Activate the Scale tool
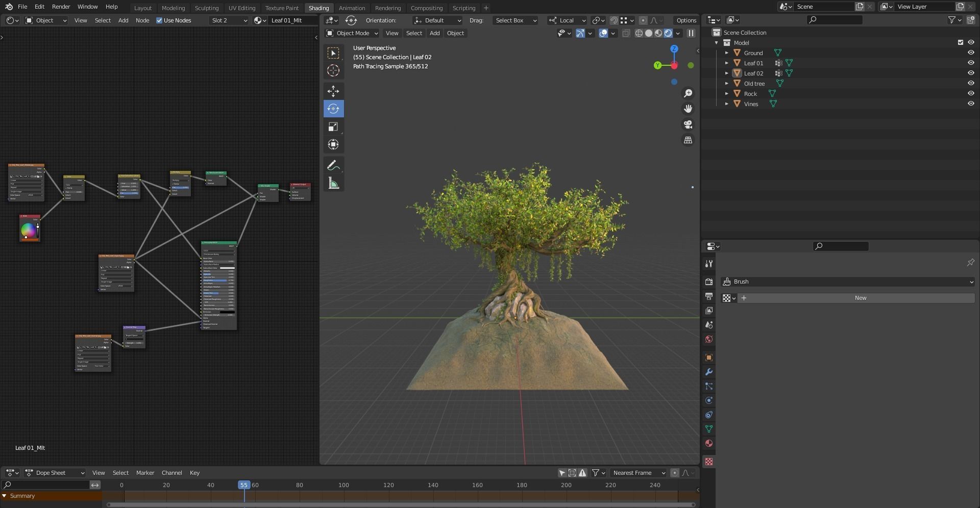 pos(333,127)
